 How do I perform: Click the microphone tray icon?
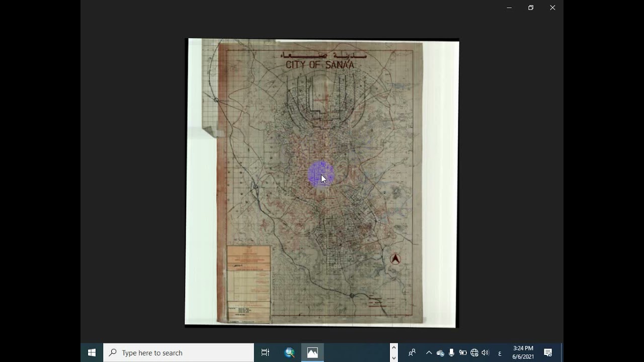tap(451, 353)
